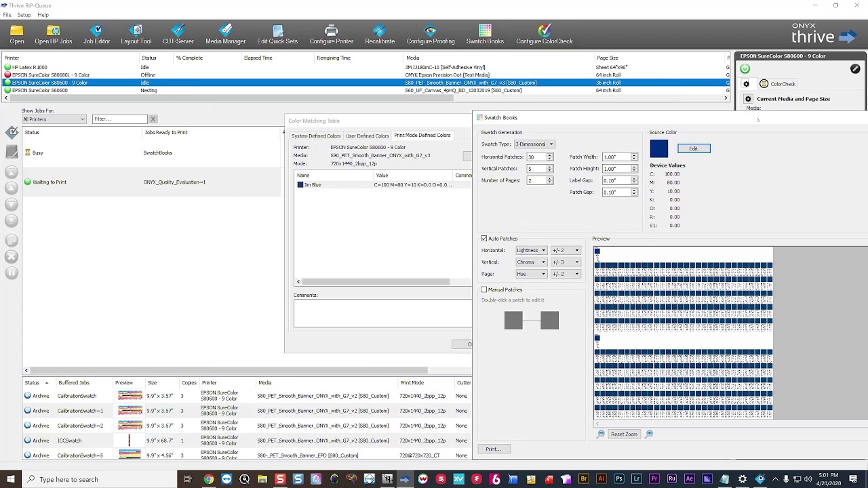The height and width of the screenshot is (488, 868).
Task: Open the Setup menu
Action: [24, 15]
